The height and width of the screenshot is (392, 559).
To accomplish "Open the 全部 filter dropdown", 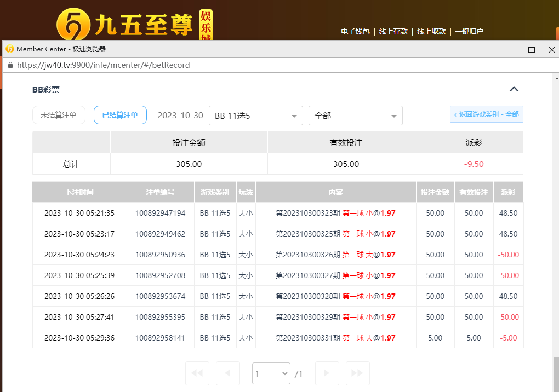I will click(x=356, y=116).
